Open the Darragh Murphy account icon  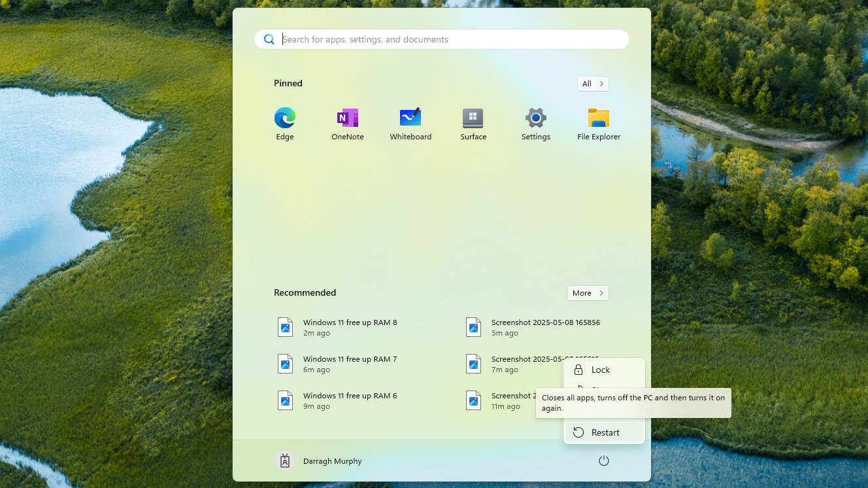click(284, 461)
